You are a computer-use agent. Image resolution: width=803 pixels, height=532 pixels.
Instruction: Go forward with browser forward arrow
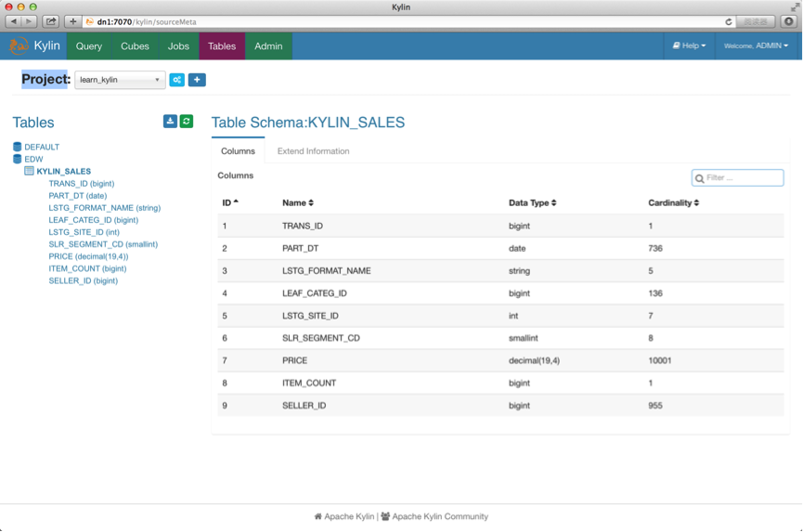(29, 21)
